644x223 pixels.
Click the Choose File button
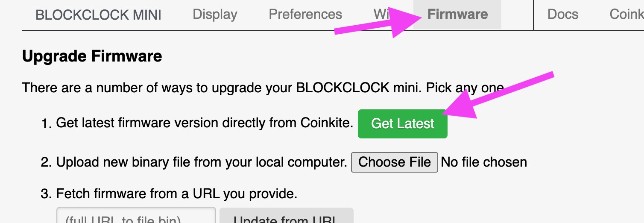(x=394, y=162)
